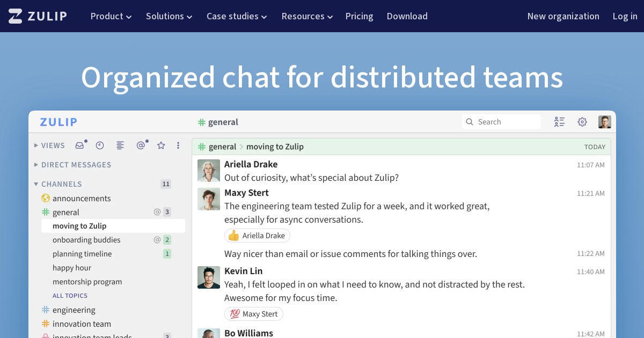This screenshot has height=338, width=644.
Task: Click the thumbs up reaction from Ariella Drake
Action: click(x=257, y=236)
